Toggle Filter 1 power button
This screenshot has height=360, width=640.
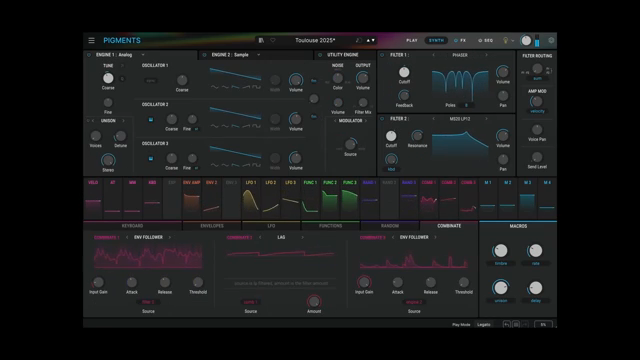[x=382, y=55]
